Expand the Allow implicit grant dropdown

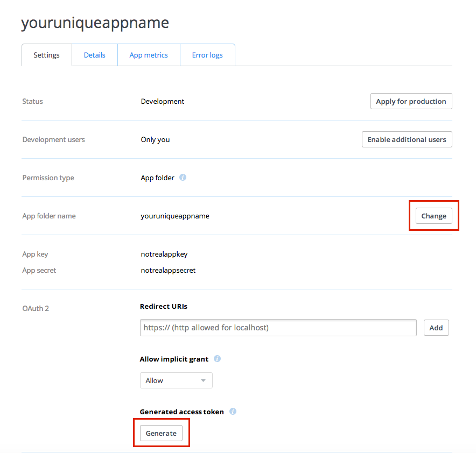[x=176, y=380]
